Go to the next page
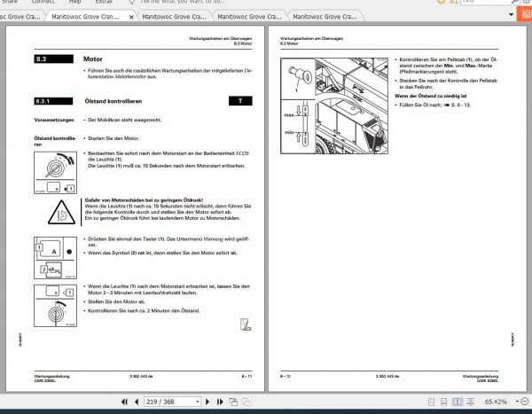The image size is (532, 414). tap(207, 402)
